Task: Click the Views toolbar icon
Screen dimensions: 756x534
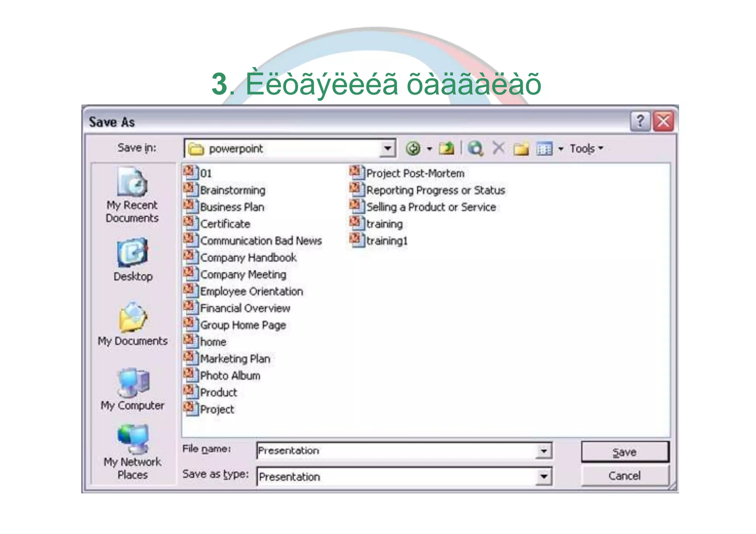Action: point(544,149)
